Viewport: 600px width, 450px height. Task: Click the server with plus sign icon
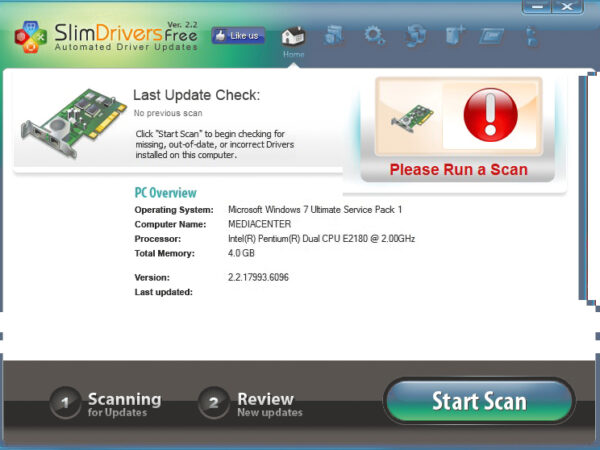click(x=454, y=36)
